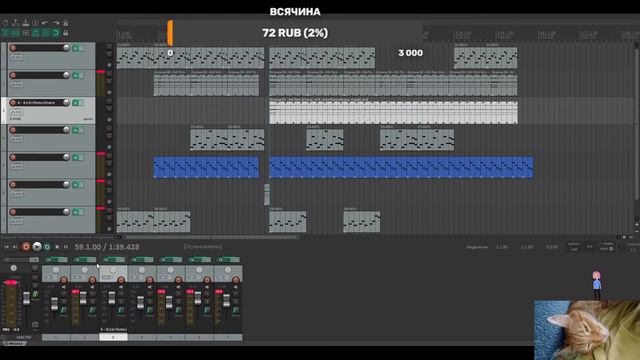Open the Kick+Toms+Snare track FX chain
The height and width of the screenshot is (360, 640).
(76, 103)
